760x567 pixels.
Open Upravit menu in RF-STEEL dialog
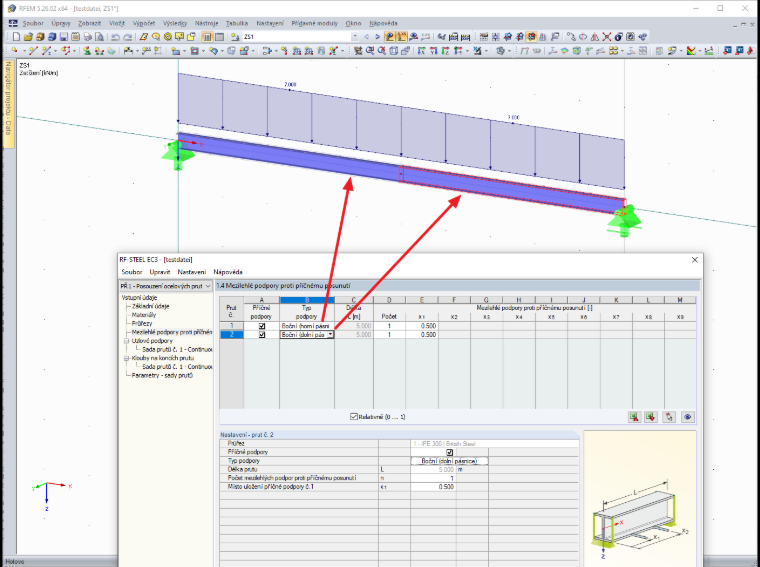pyautogui.click(x=159, y=272)
